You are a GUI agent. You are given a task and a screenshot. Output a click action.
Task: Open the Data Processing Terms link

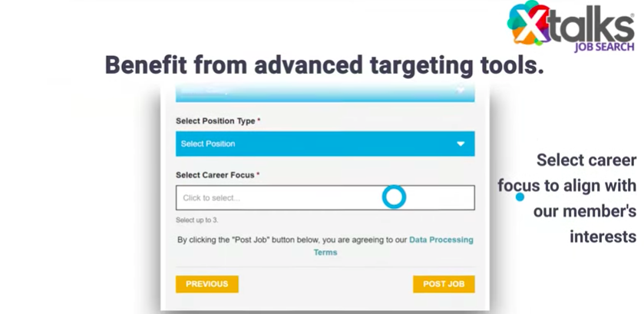441,240
